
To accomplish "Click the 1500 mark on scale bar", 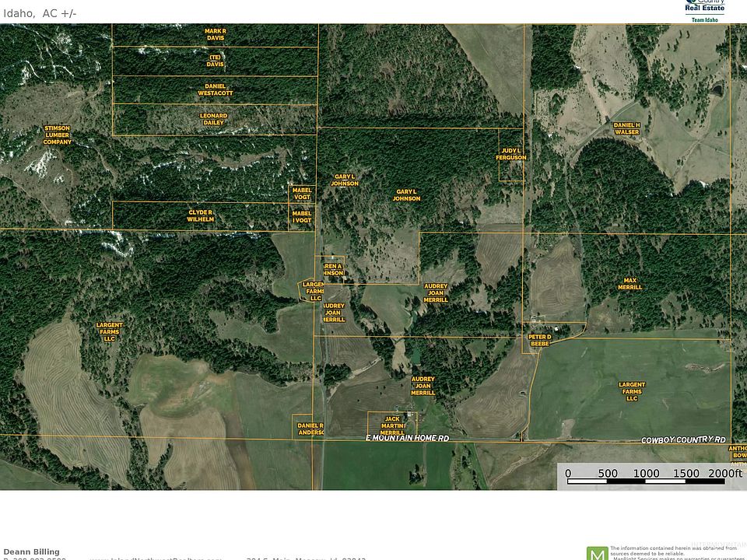I will (x=686, y=473).
